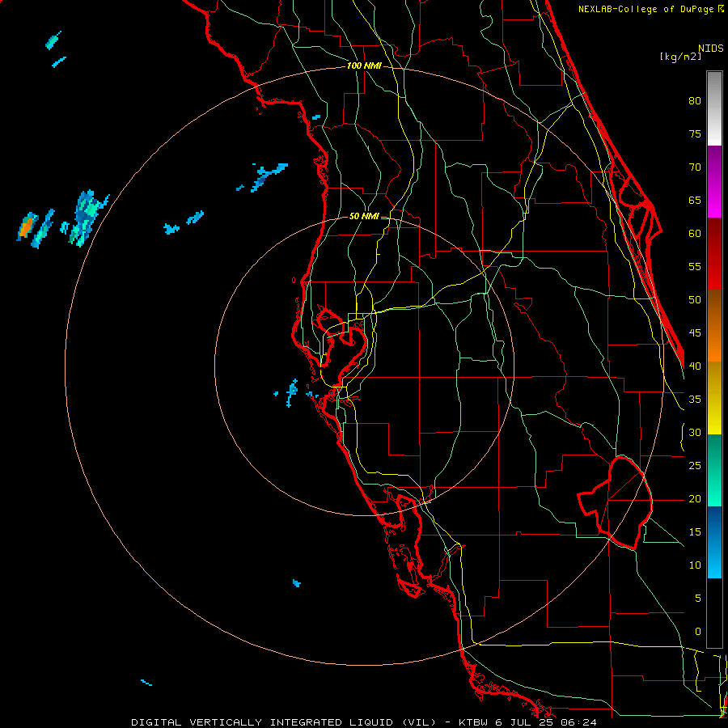
Task: Select the 100 NMI range ring label
Action: (x=364, y=66)
